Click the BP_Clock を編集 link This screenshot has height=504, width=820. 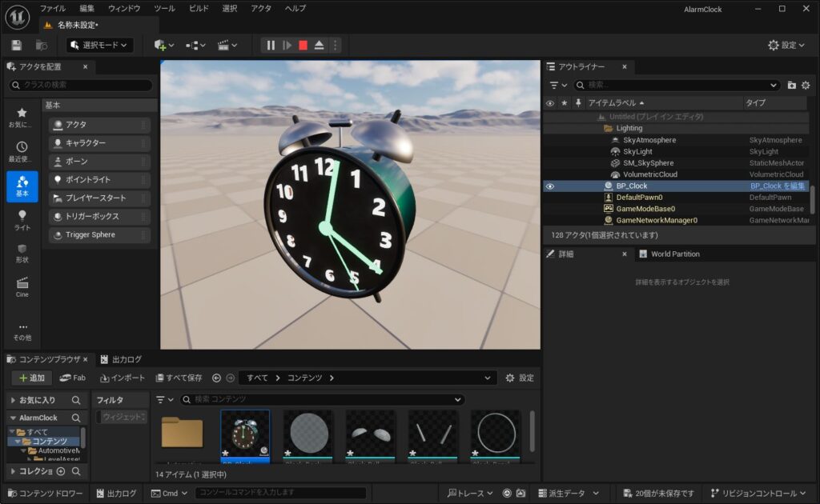tap(777, 186)
